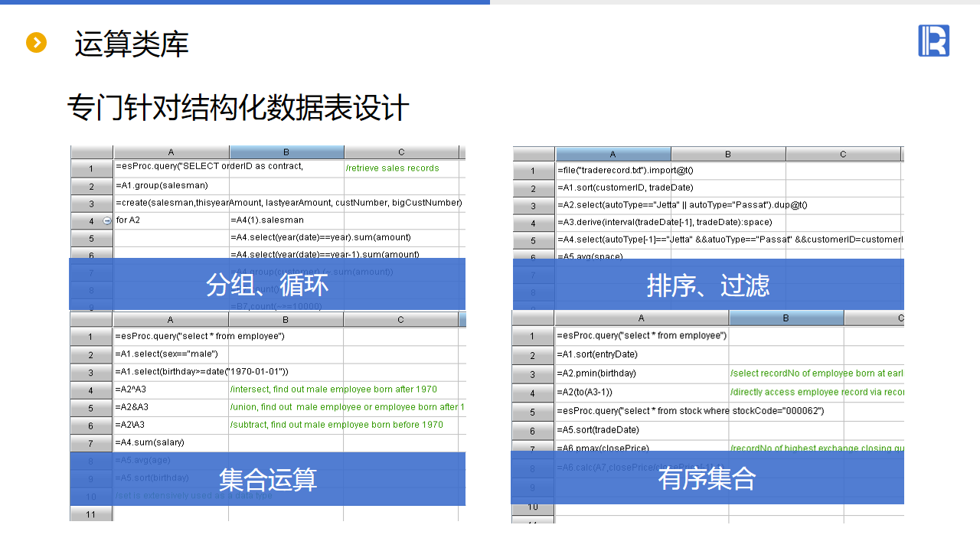Click the =A1.select(sex=="male") cell
980x551 pixels.
[170, 354]
